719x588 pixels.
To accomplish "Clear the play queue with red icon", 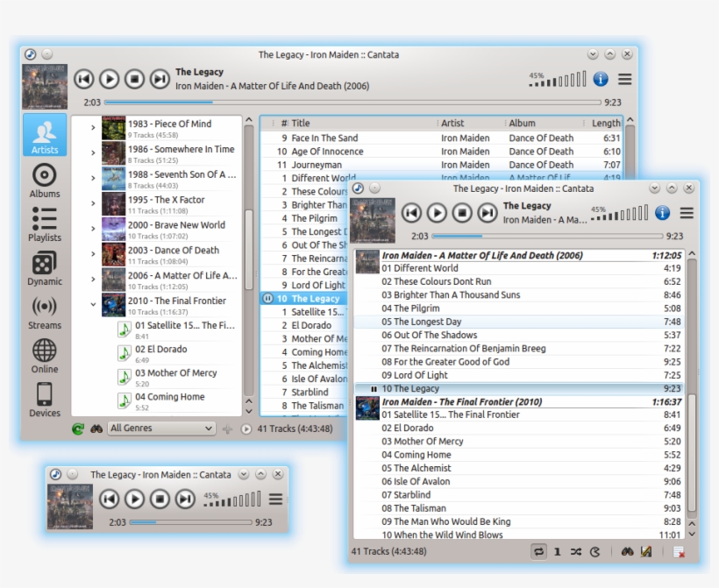I will (678, 552).
